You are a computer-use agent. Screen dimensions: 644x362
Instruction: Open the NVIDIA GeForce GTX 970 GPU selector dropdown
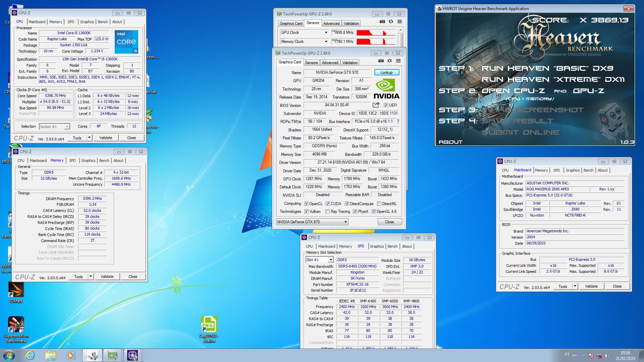pos(312,222)
